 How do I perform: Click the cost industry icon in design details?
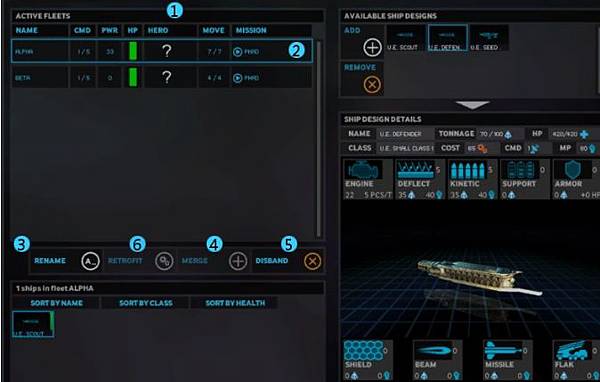pos(482,149)
